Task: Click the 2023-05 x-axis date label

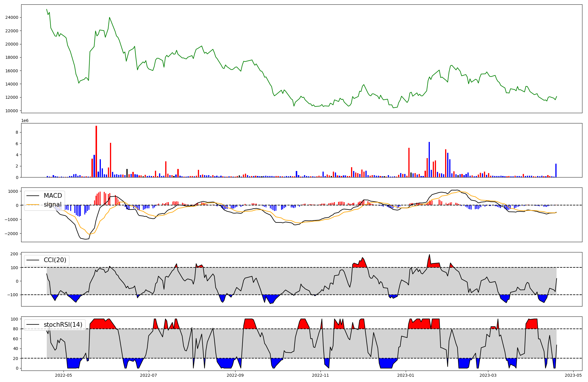Action: [x=573, y=375]
